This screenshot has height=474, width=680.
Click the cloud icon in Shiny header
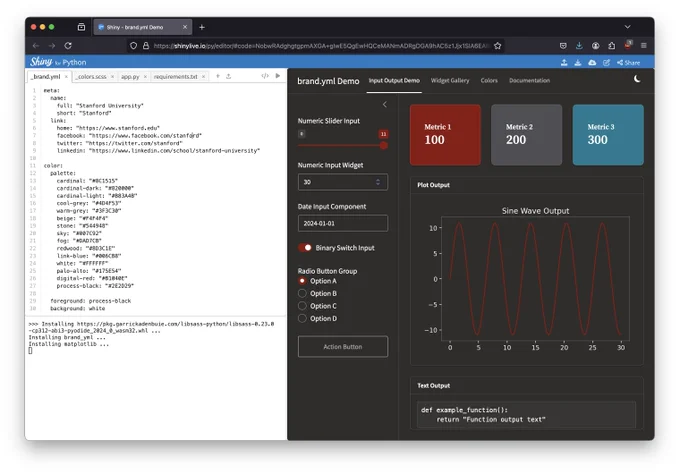click(x=592, y=62)
